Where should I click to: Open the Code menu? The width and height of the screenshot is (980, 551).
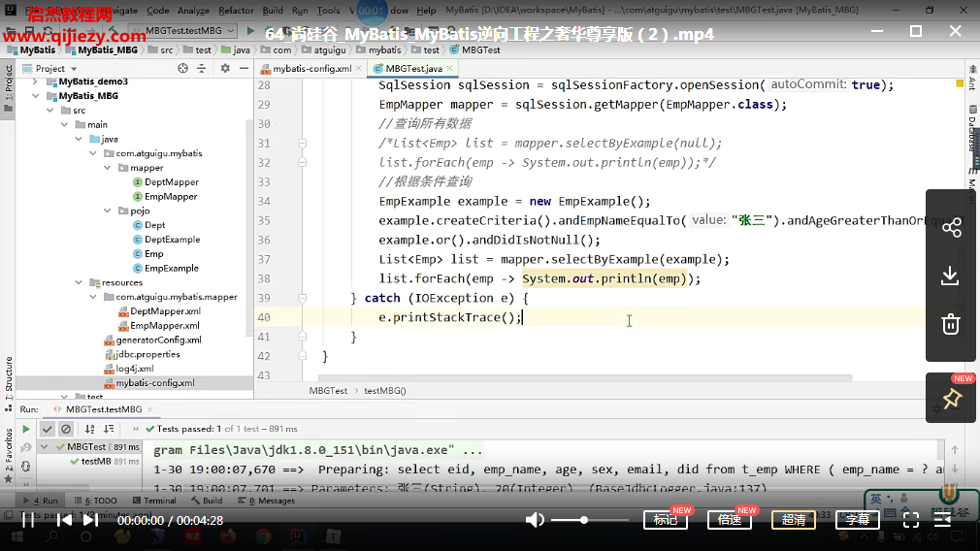(x=157, y=10)
